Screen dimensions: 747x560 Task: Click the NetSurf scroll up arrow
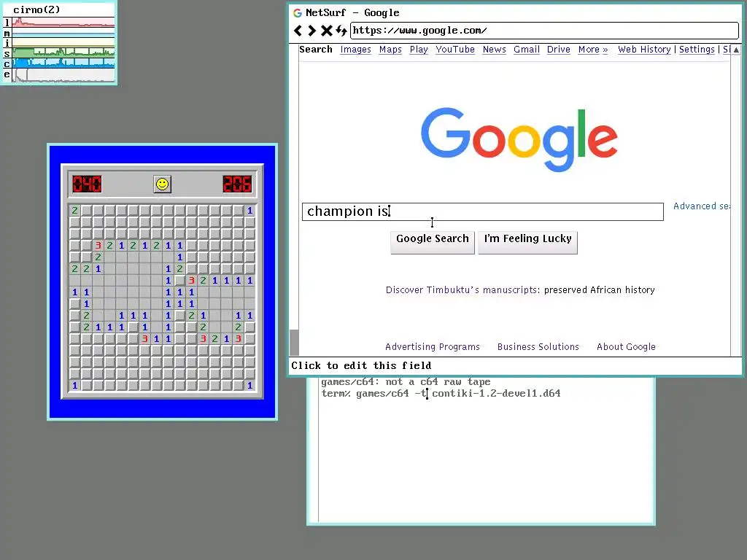pos(737,50)
